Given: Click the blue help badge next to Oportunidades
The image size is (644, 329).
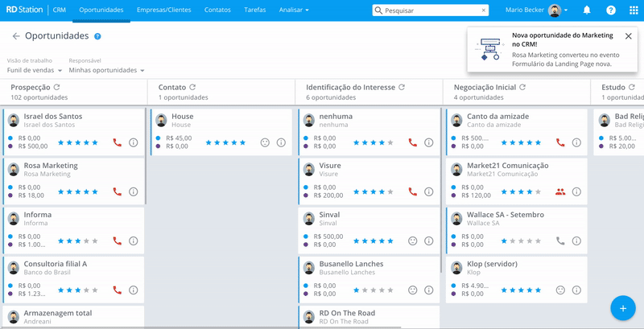Looking at the screenshot, I should tap(97, 36).
